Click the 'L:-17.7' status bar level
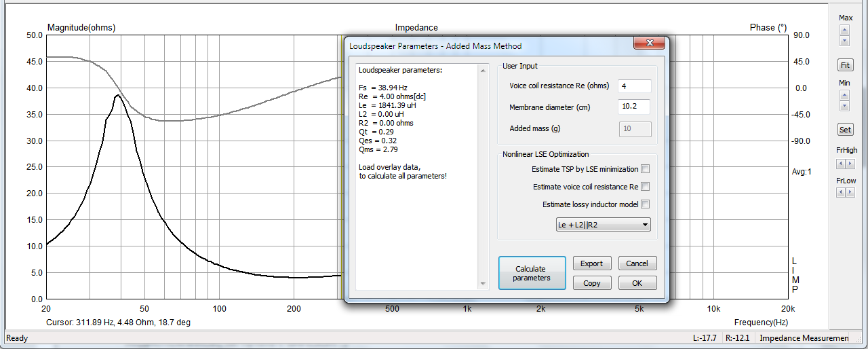868x349 pixels. (705, 337)
